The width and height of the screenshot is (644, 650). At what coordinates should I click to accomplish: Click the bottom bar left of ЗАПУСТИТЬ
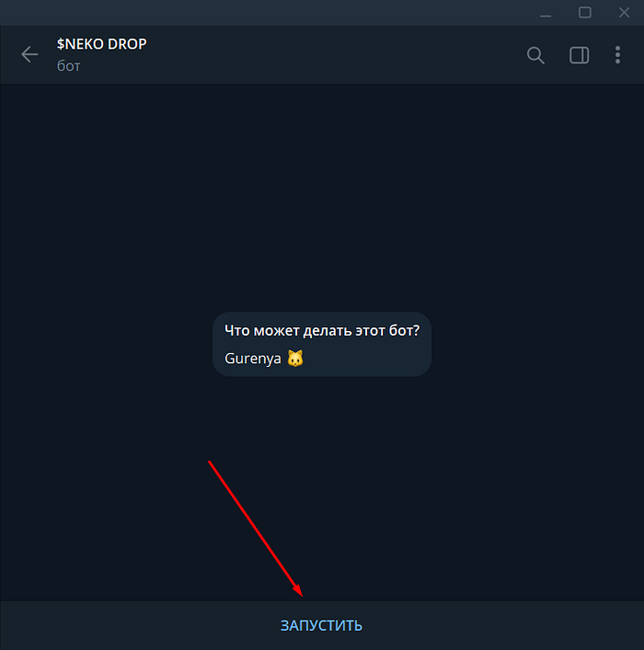139,625
